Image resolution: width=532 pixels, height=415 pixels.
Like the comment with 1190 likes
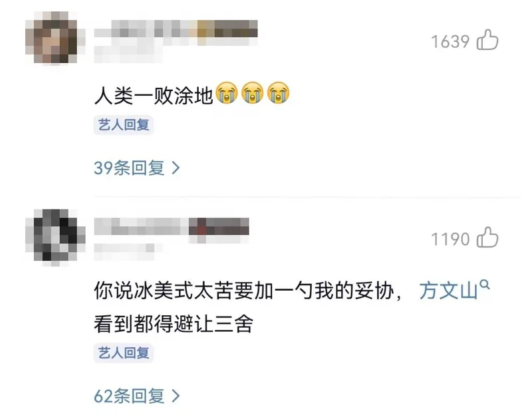click(487, 237)
